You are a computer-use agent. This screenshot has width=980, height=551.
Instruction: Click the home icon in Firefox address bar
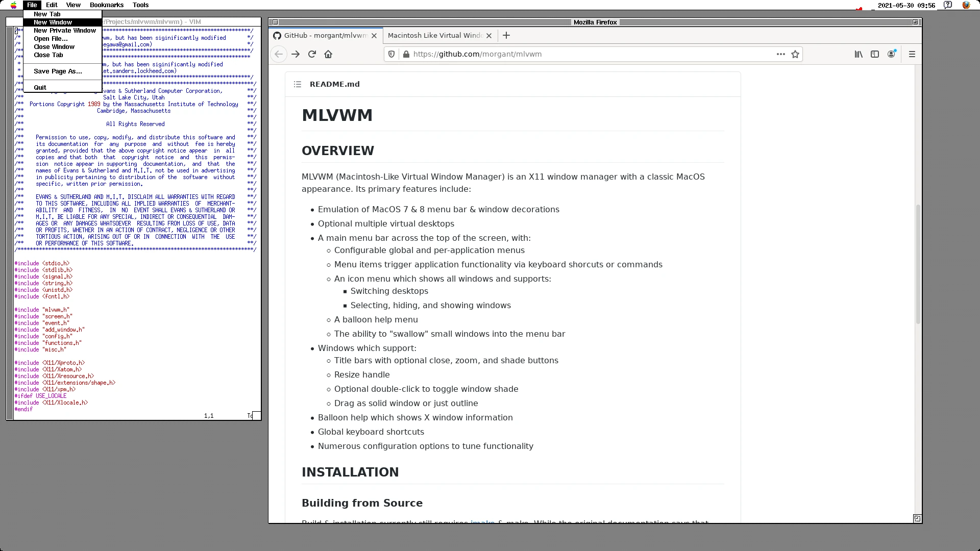329,54
